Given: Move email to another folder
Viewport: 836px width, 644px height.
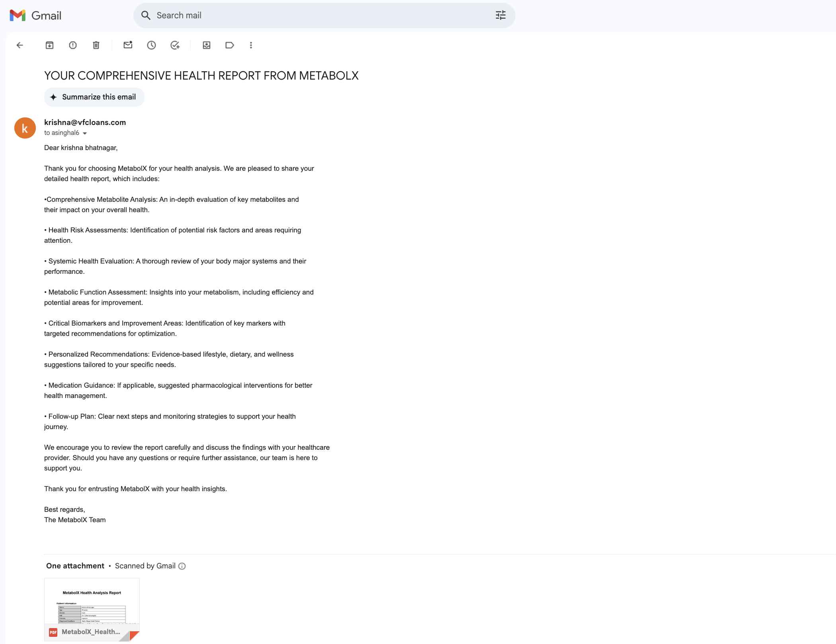Looking at the screenshot, I should (206, 45).
